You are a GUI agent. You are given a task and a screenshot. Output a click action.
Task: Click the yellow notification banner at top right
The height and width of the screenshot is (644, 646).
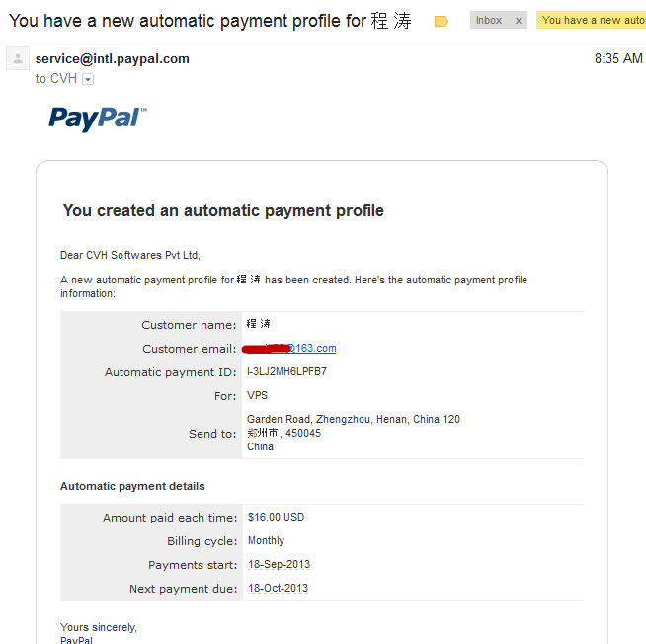tap(592, 20)
